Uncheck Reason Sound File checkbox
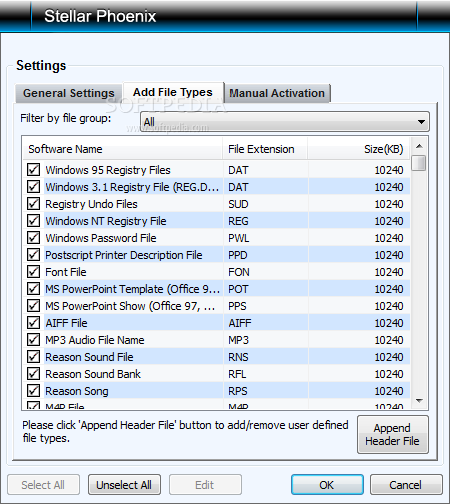This screenshot has width=450, height=504. 33,357
